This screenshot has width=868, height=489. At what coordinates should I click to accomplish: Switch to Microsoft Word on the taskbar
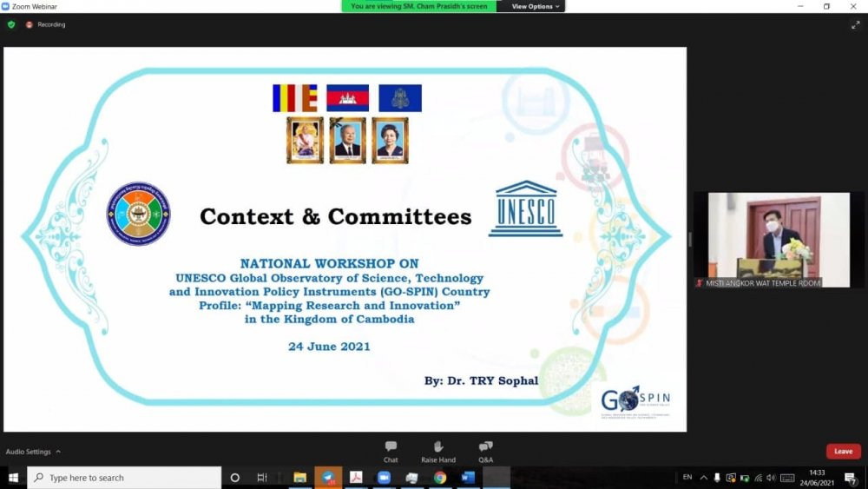(x=468, y=478)
